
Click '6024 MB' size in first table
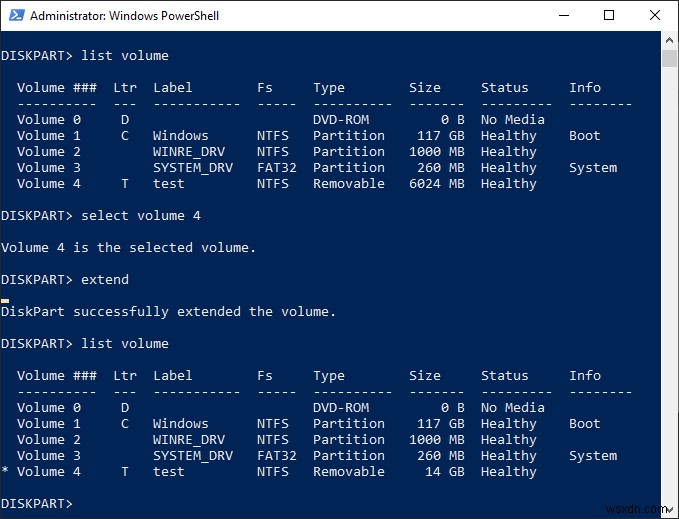(x=436, y=184)
